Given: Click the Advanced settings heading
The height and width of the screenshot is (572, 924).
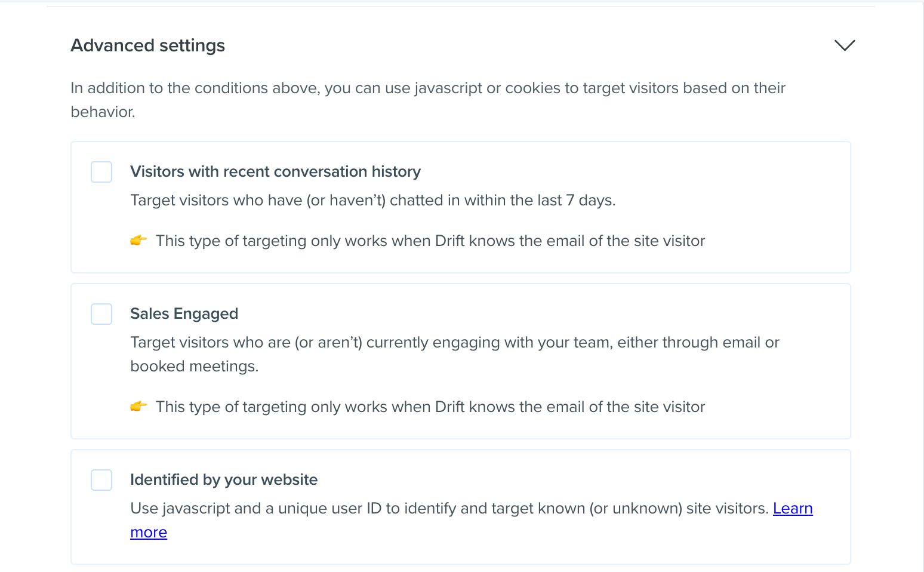Looking at the screenshot, I should click(148, 45).
